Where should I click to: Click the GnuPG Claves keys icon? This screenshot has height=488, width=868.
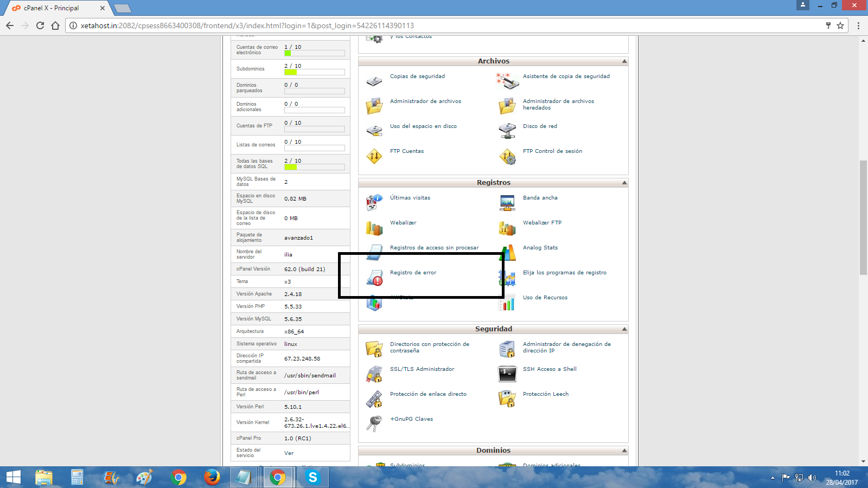374,423
